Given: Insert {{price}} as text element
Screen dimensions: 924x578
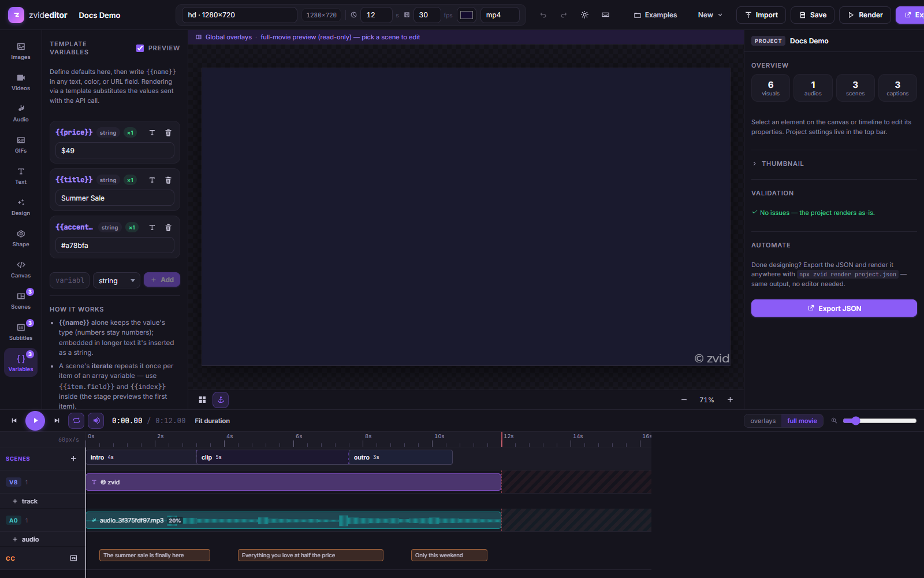Looking at the screenshot, I should 152,133.
